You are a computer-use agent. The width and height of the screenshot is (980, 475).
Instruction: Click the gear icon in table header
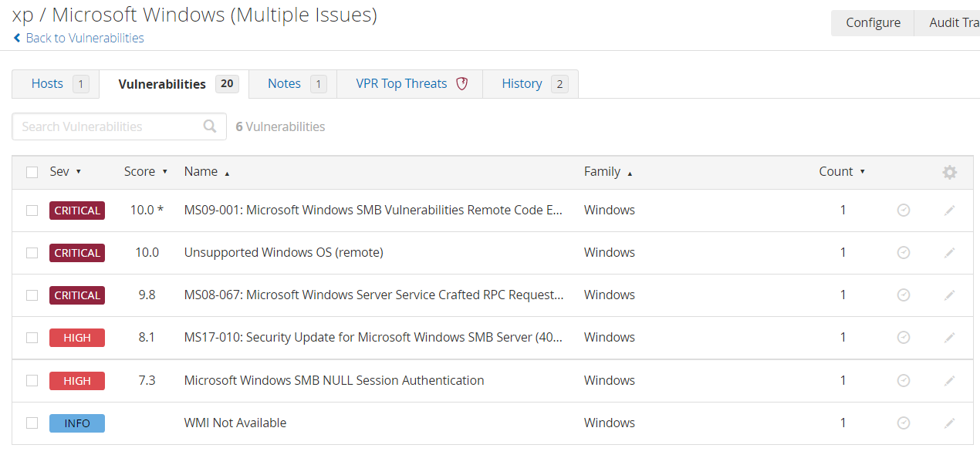949,173
